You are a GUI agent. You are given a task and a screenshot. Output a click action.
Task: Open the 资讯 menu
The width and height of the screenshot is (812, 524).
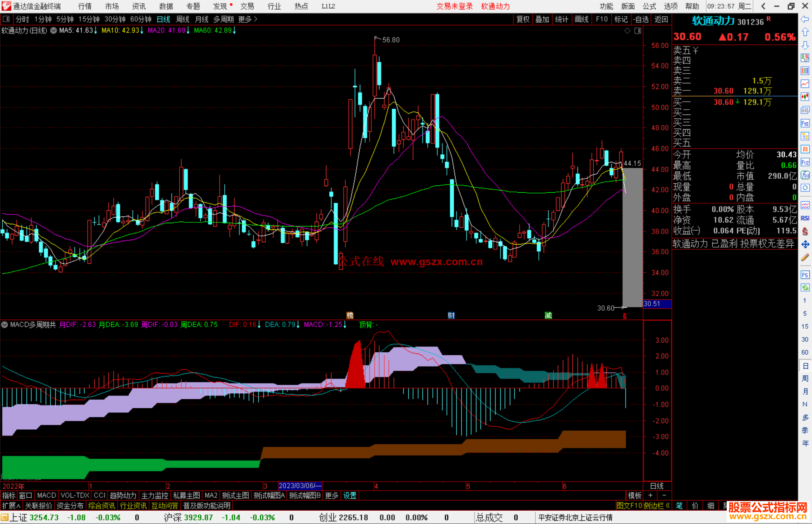tap(139, 6)
